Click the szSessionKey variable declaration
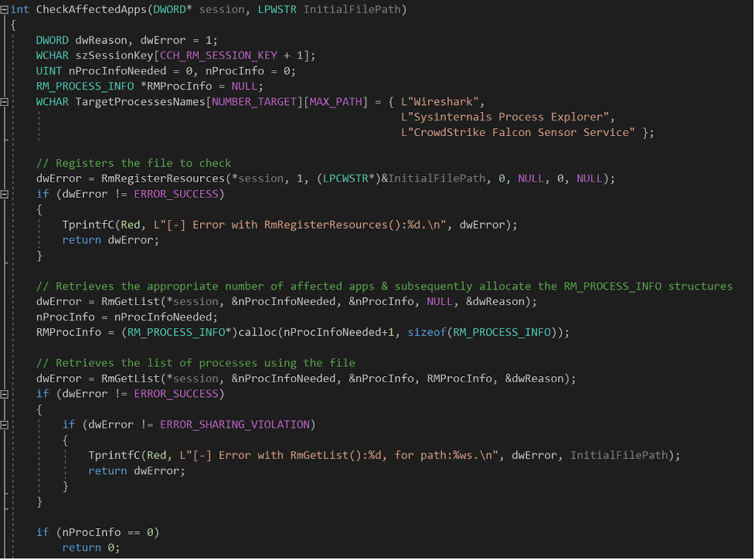The image size is (755, 560). point(114,56)
